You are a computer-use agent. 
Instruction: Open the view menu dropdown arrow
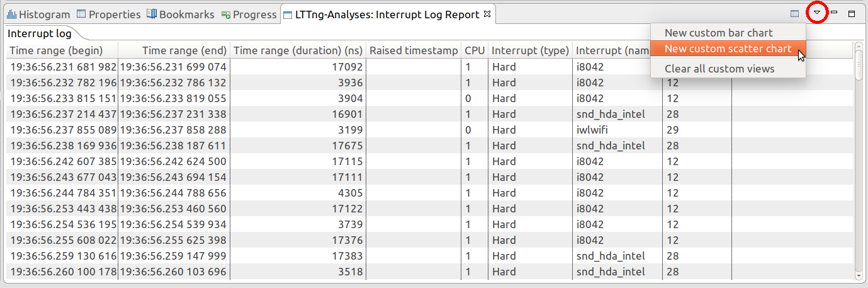[817, 13]
